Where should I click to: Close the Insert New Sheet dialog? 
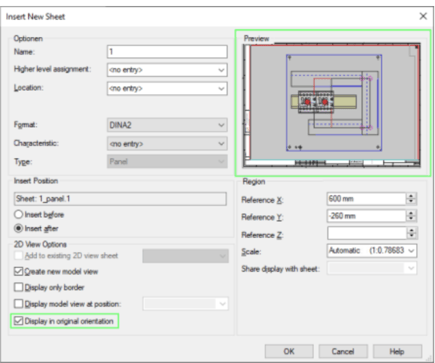click(423, 16)
